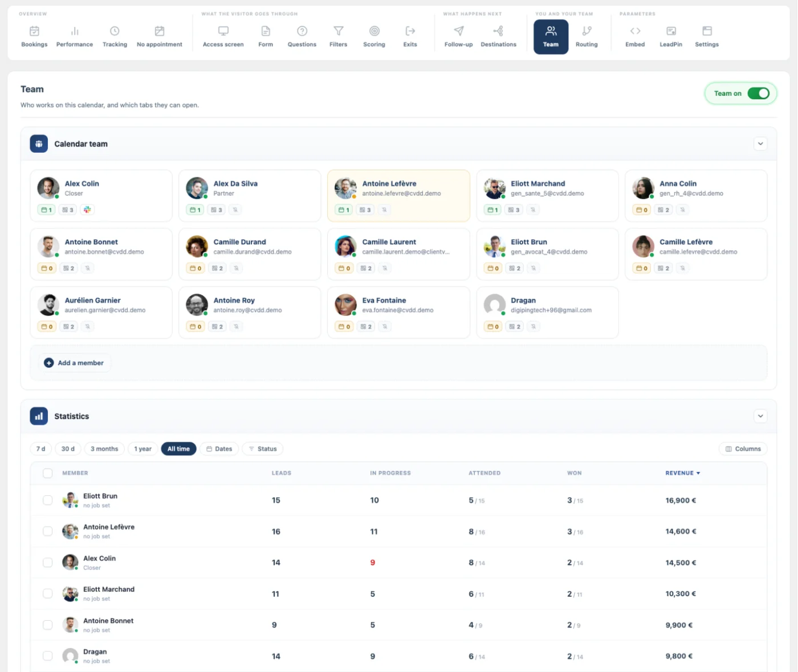Open the Embed code section

635,36
